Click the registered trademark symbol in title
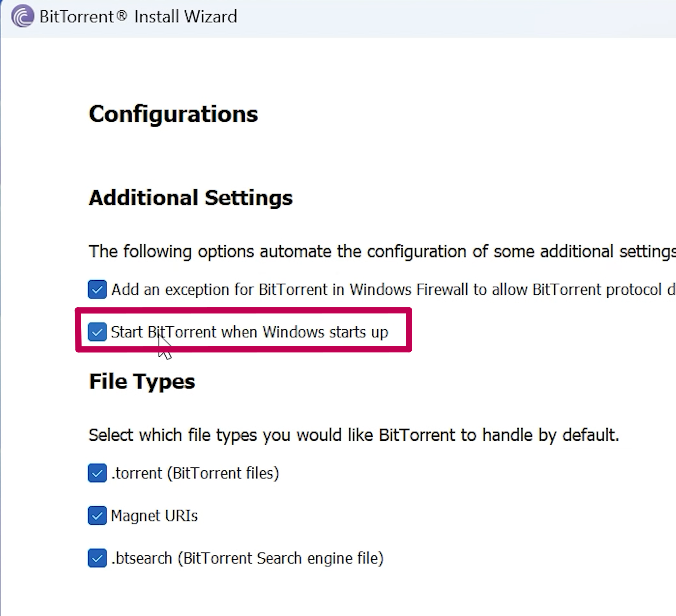The width and height of the screenshot is (676, 616). 122,15
